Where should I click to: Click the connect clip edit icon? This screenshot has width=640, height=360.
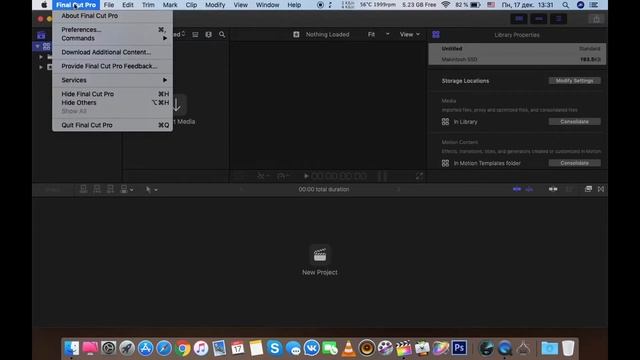pyautogui.click(x=83, y=189)
